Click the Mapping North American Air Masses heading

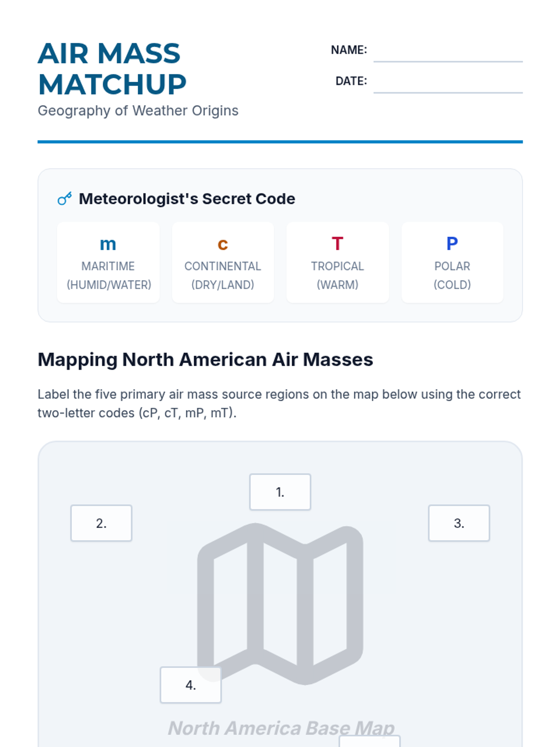(x=205, y=359)
